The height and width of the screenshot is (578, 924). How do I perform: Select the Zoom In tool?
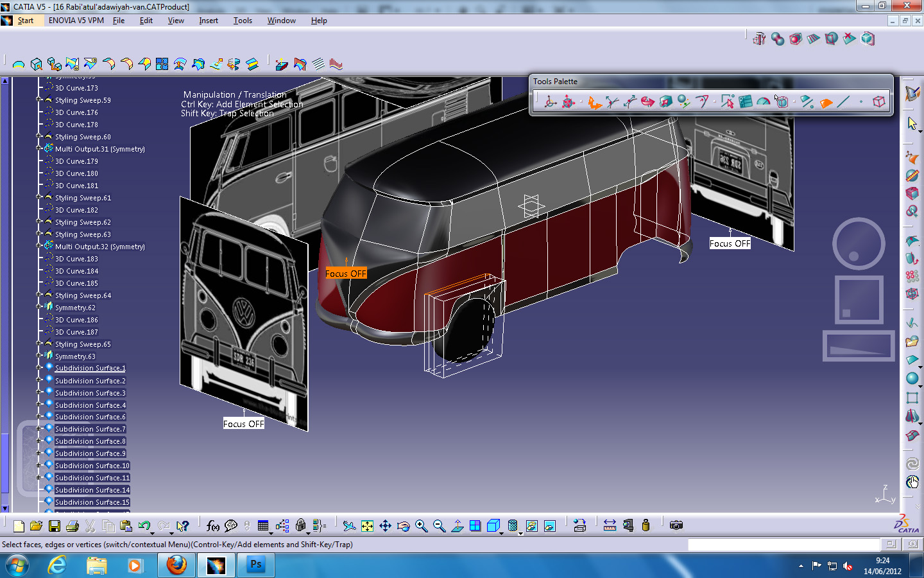click(x=422, y=525)
